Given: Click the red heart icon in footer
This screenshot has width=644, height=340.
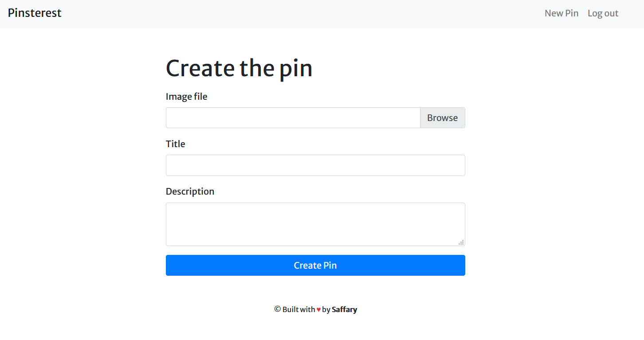Looking at the screenshot, I should (x=318, y=310).
